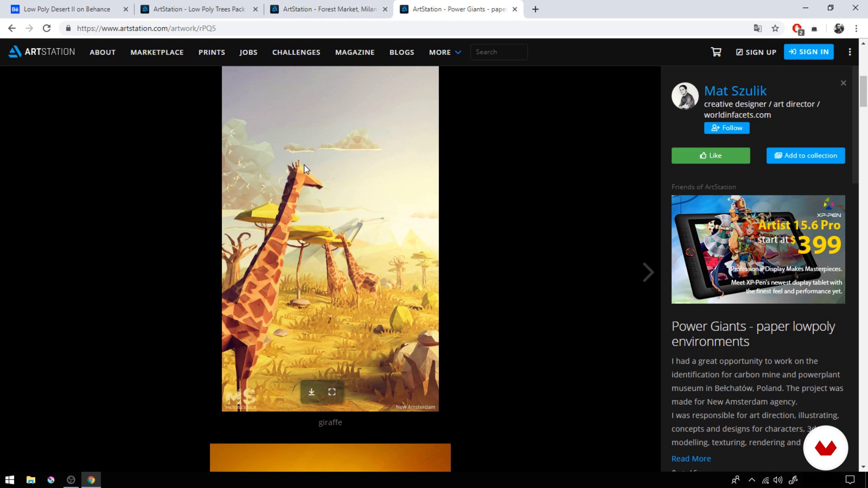The width and height of the screenshot is (868, 488).
Task: Close the Forest Market tab
Action: tap(385, 9)
